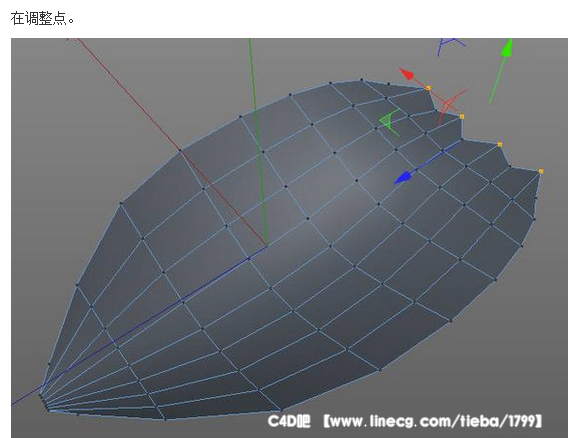Click the blue Z-axis arrow handle
The image size is (568, 438).
[404, 178]
